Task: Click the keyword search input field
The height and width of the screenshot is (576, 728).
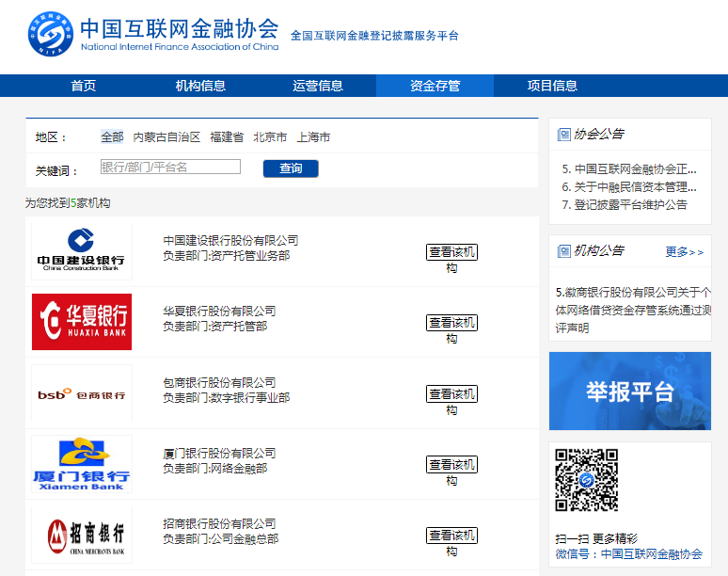Action: [x=170, y=168]
